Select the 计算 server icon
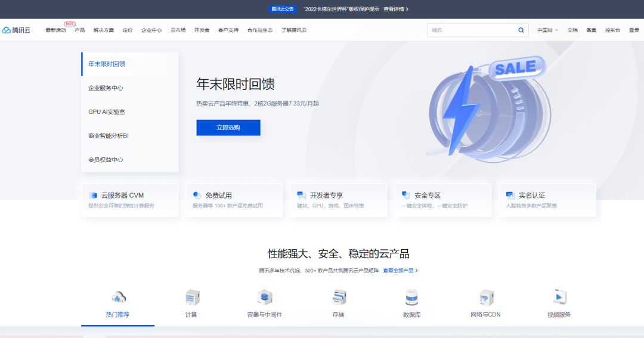Screen dimensions: 644x338 (x=192, y=297)
